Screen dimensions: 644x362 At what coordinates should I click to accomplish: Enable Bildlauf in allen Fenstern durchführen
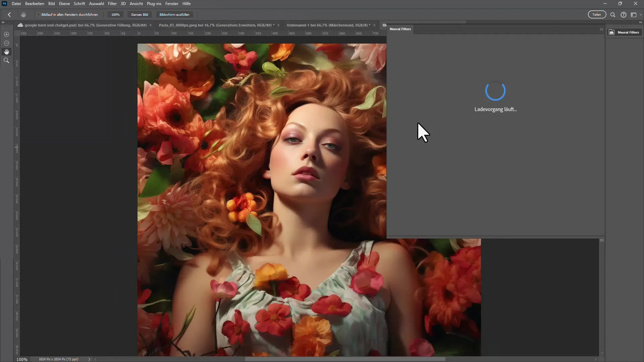[39, 15]
